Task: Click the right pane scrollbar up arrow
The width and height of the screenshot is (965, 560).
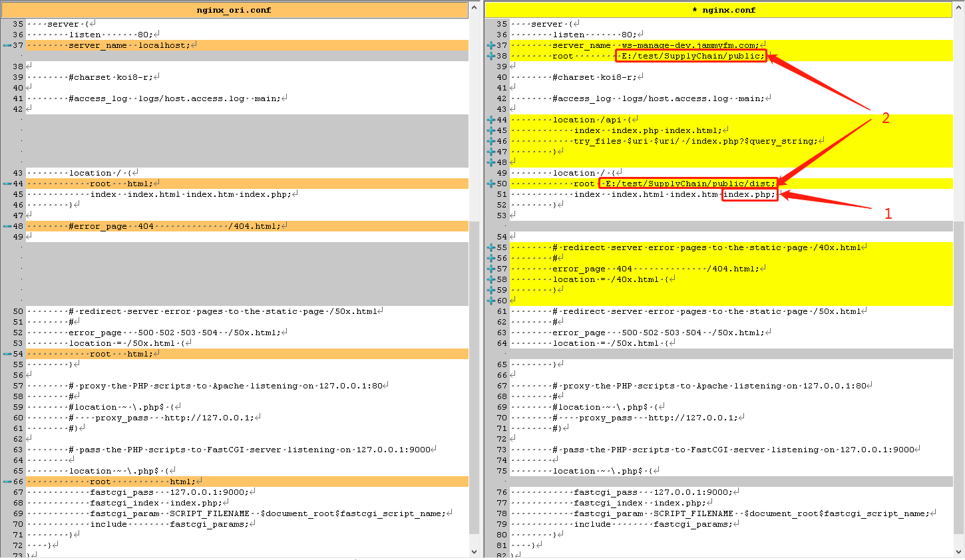Action: point(958,8)
